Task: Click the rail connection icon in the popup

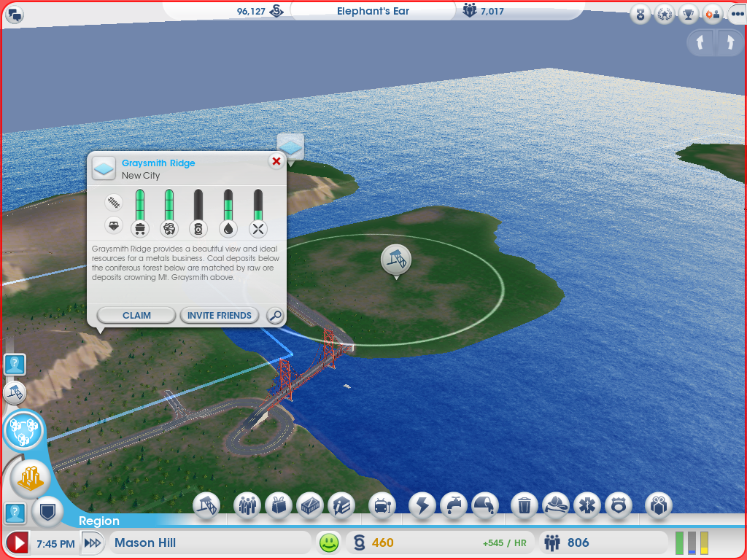Action: click(x=113, y=203)
